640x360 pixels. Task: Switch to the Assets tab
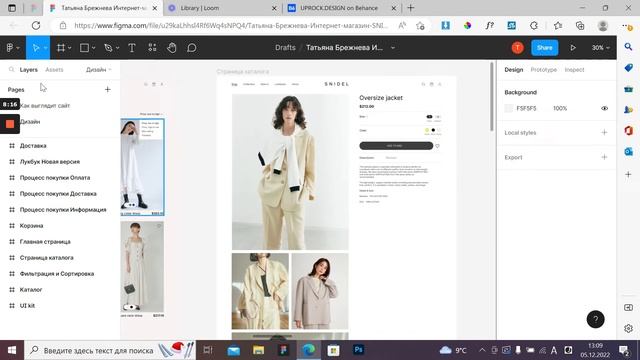54,70
